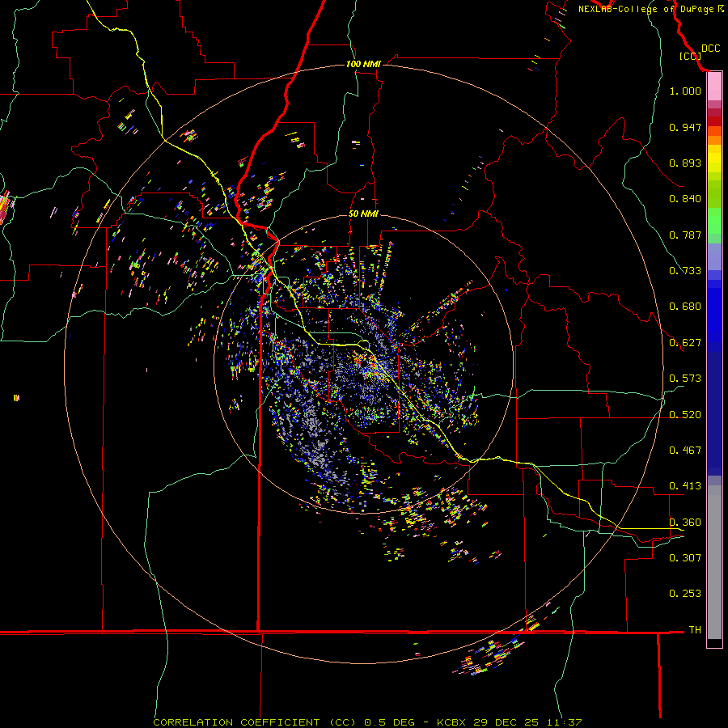Click the DCC label above the color scale
Viewport: 728px width, 728px height.
click(x=710, y=49)
